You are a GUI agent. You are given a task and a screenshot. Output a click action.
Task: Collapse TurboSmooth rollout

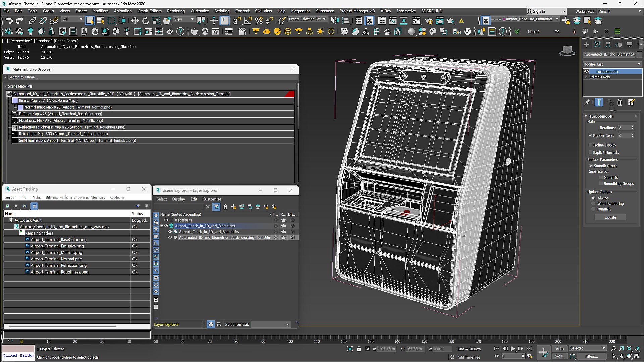[586, 116]
